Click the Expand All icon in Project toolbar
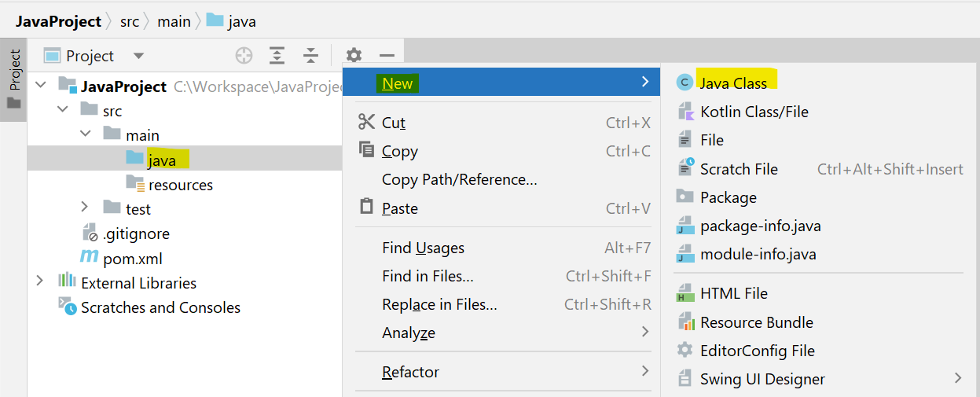Image resolution: width=980 pixels, height=397 pixels. (x=277, y=56)
